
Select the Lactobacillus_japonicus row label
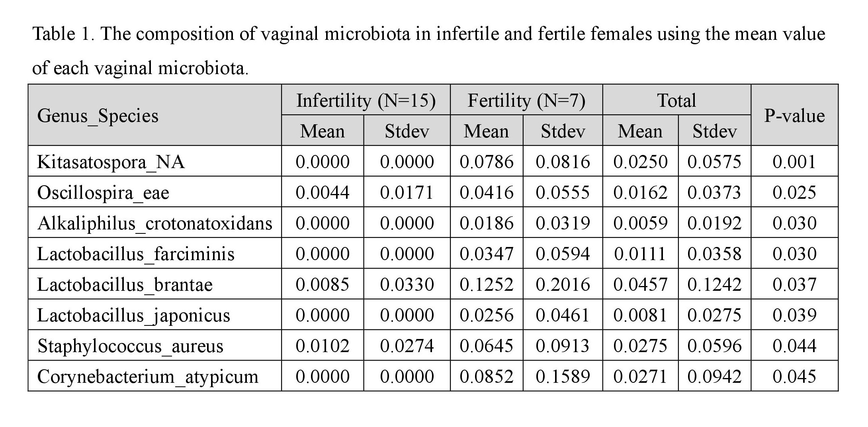pyautogui.click(x=134, y=315)
